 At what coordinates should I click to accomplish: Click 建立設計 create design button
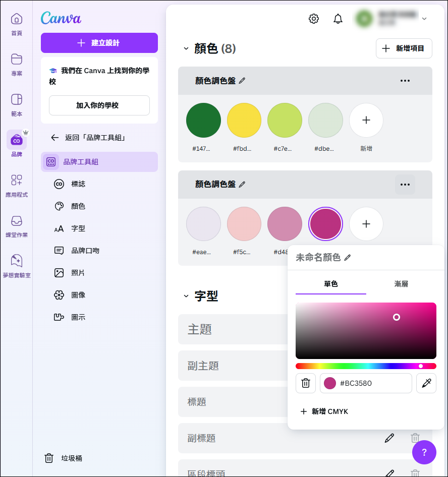tap(99, 43)
